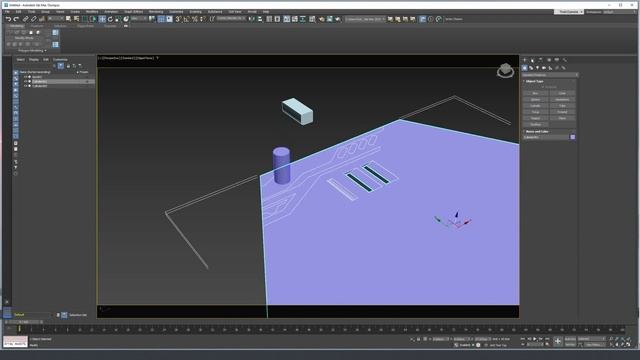
Task: Toggle visibility eye of first scene object
Action: pyautogui.click(x=25, y=76)
